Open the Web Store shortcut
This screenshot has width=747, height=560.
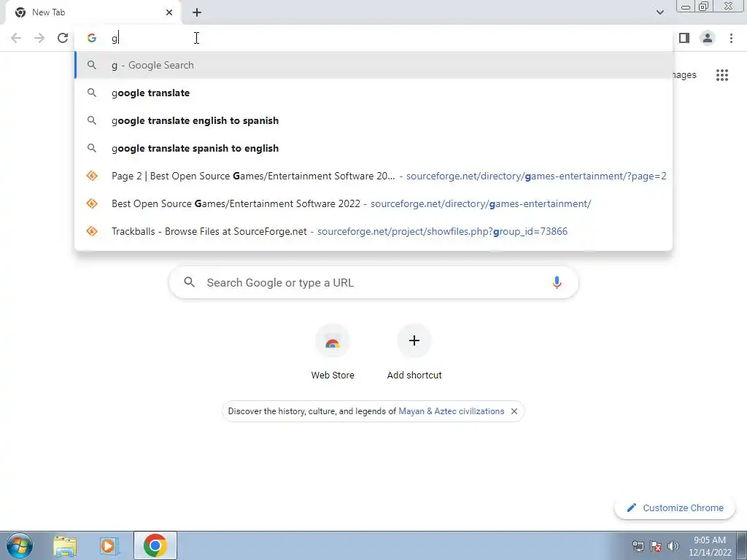pos(333,351)
